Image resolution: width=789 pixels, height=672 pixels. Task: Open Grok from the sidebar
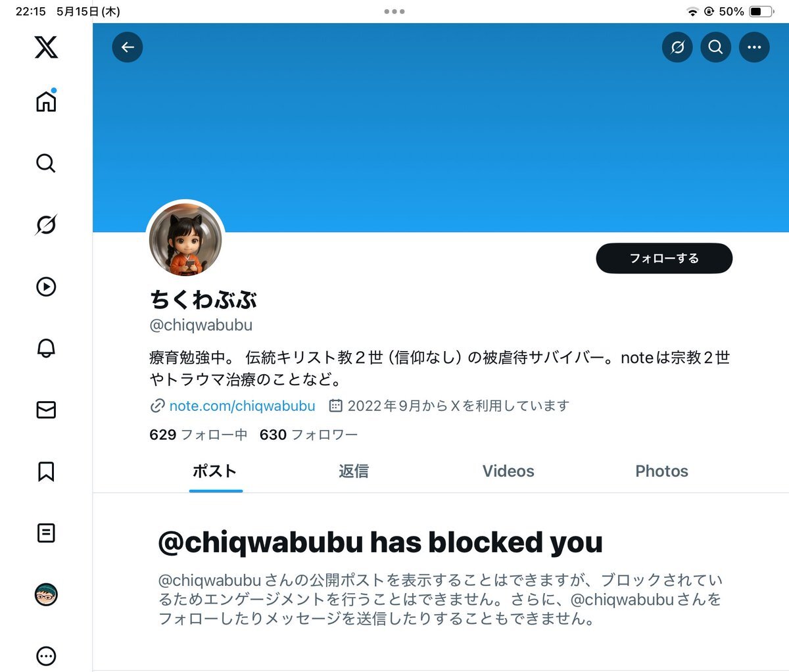46,225
